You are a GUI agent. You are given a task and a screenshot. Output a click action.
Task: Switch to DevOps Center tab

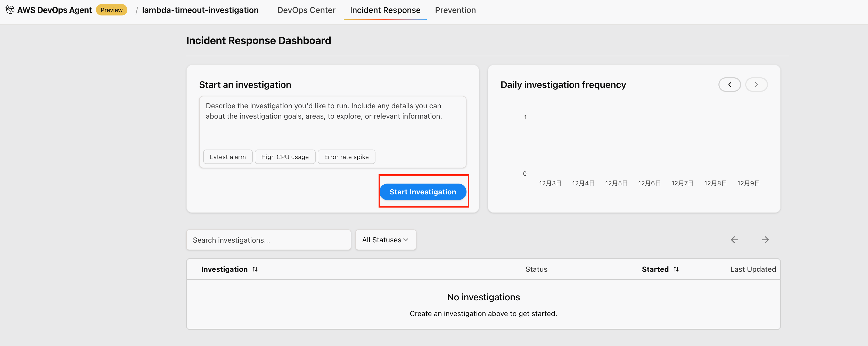306,10
